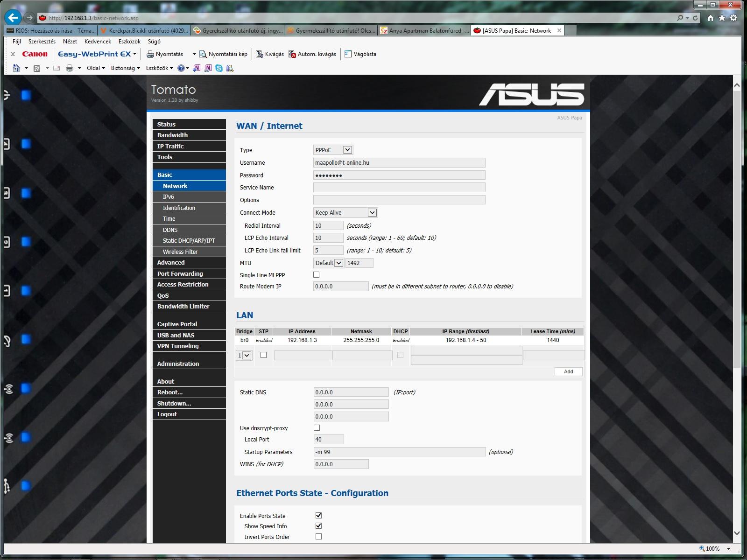The width and height of the screenshot is (747, 560).
Task: Expand the Oldal menu dropdown
Action: (x=96, y=68)
